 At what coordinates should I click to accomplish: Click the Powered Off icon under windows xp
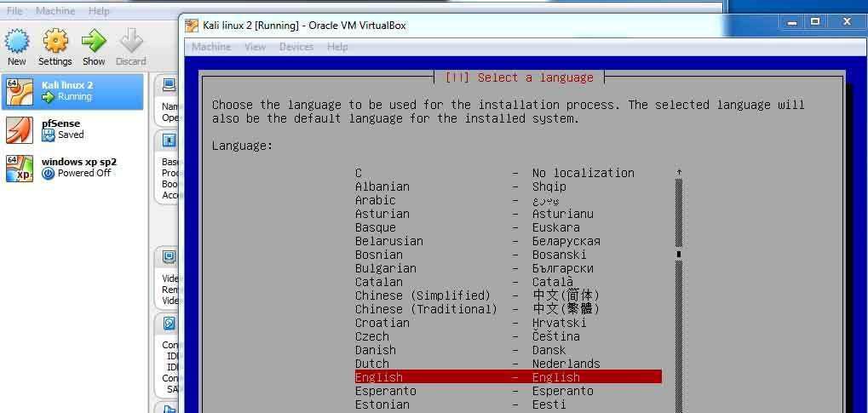tap(49, 173)
